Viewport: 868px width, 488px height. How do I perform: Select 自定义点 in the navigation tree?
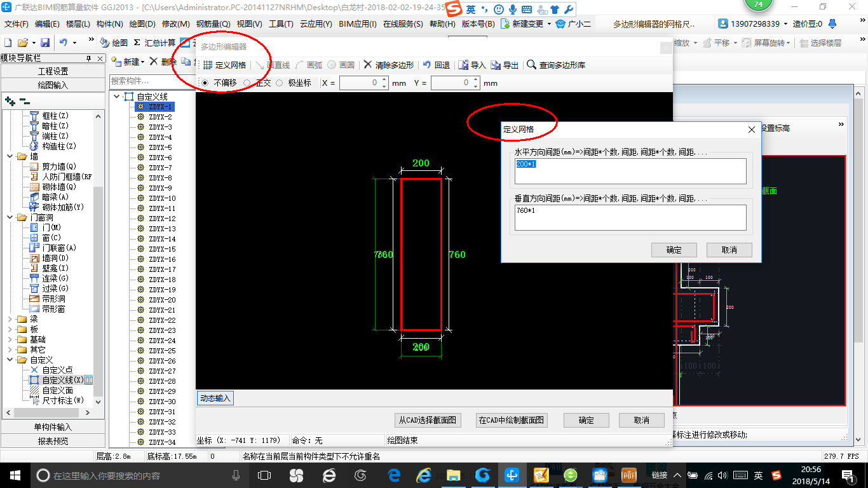click(x=57, y=370)
